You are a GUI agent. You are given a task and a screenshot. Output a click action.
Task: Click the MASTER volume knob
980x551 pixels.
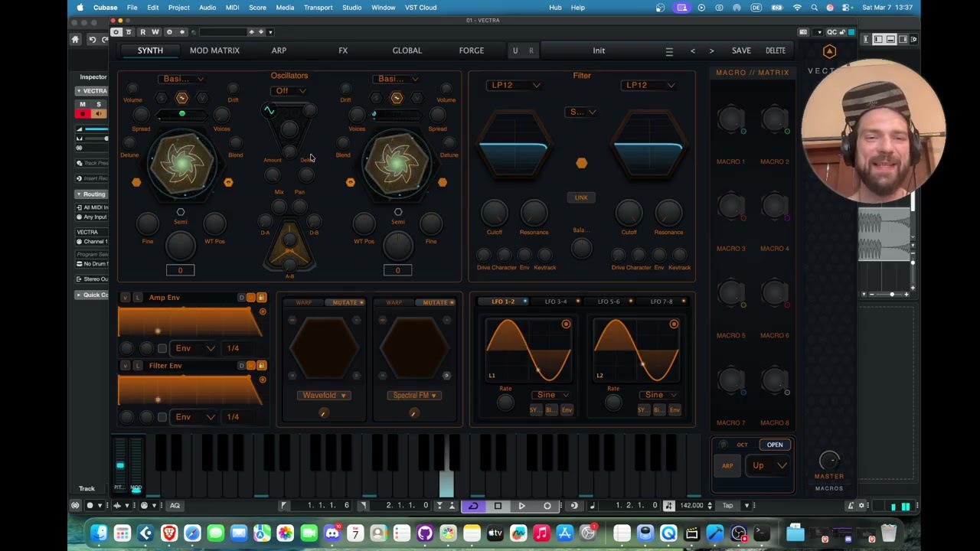[829, 460]
